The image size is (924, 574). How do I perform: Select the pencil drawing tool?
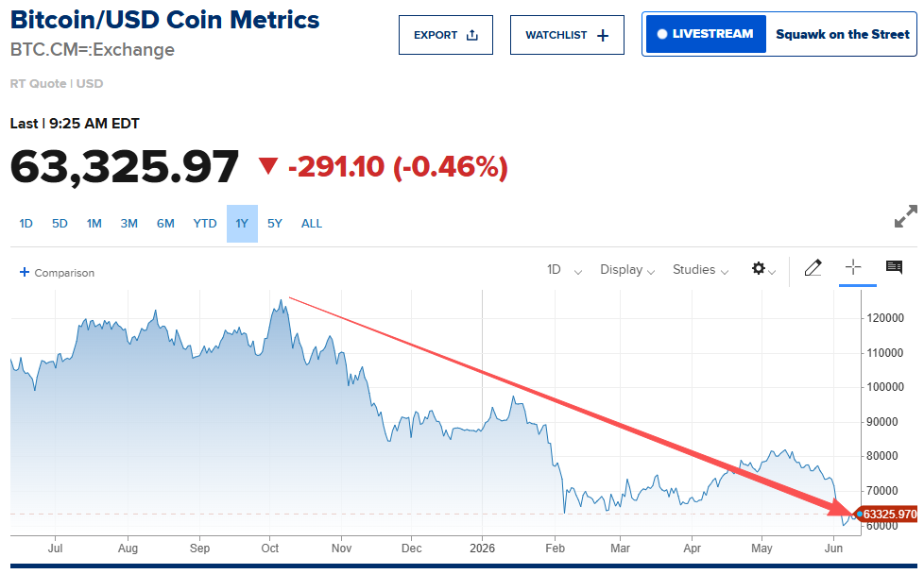(813, 268)
